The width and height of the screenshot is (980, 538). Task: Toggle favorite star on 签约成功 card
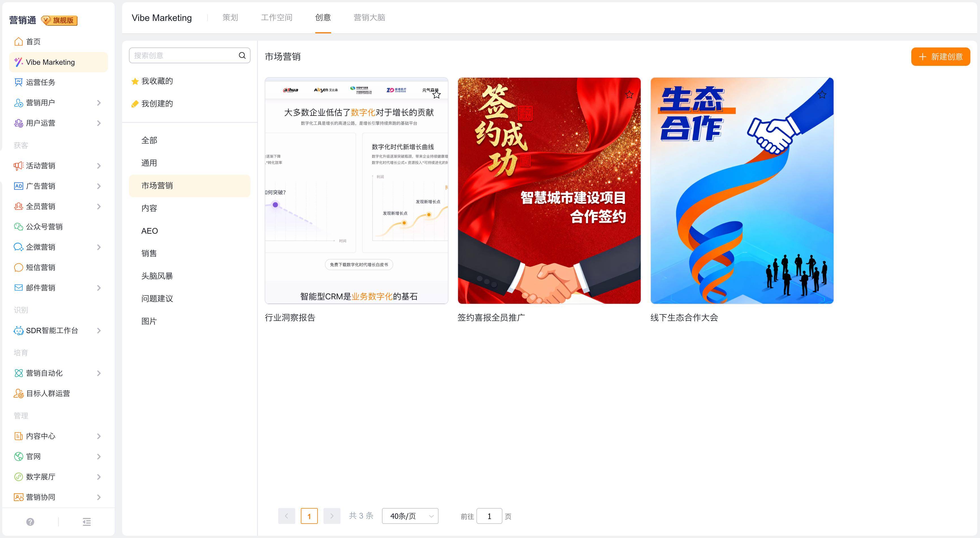(x=629, y=94)
